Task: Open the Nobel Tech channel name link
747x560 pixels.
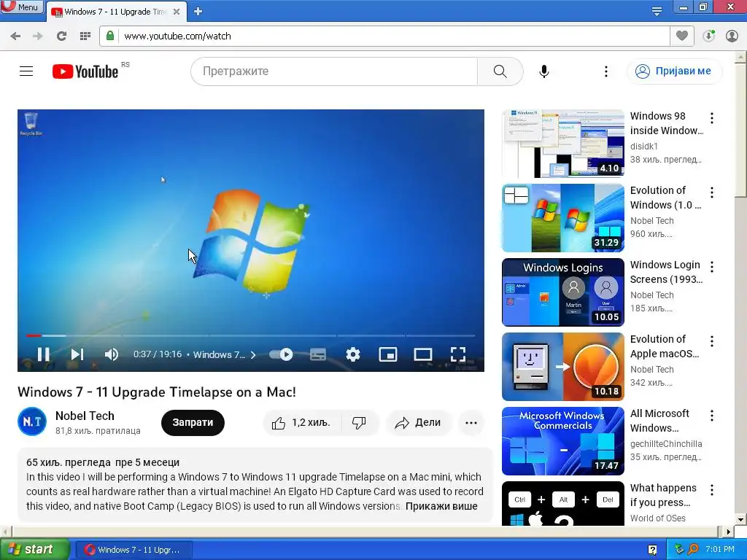Action: click(85, 416)
